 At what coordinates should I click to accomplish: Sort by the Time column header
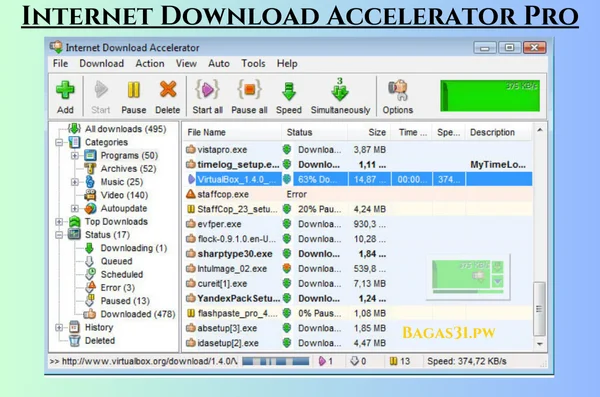pyautogui.click(x=412, y=132)
